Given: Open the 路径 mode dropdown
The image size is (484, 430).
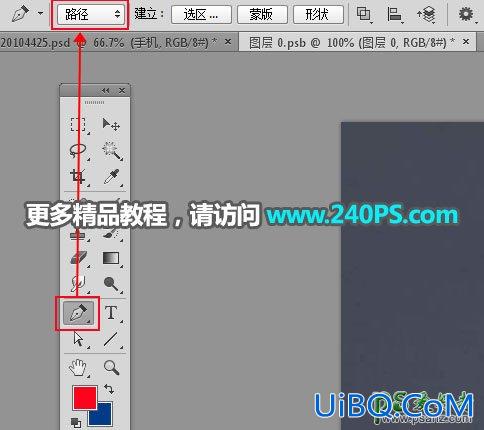Looking at the screenshot, I should [x=91, y=14].
